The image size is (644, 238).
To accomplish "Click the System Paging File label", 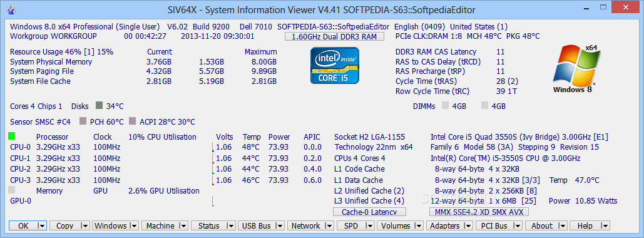I will (x=41, y=71).
